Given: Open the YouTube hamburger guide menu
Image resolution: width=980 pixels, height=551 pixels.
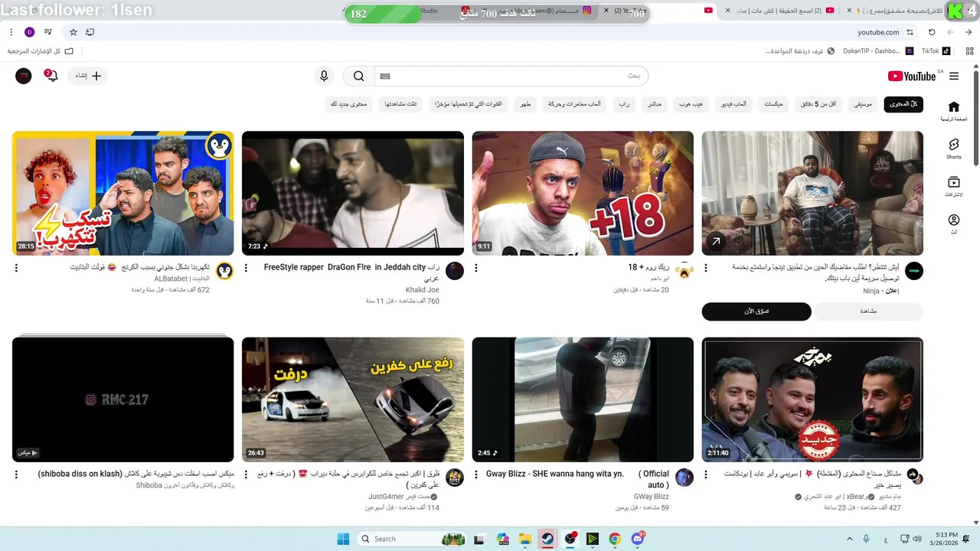Looking at the screenshot, I should pyautogui.click(x=953, y=76).
